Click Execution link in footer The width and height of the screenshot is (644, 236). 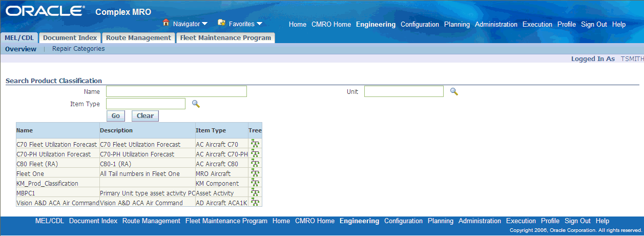tap(521, 221)
